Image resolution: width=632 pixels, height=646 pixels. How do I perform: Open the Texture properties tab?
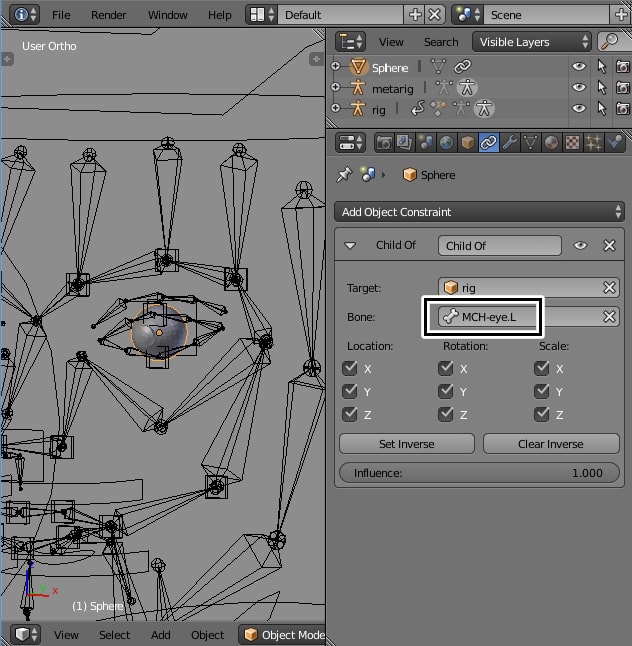pyautogui.click(x=573, y=143)
